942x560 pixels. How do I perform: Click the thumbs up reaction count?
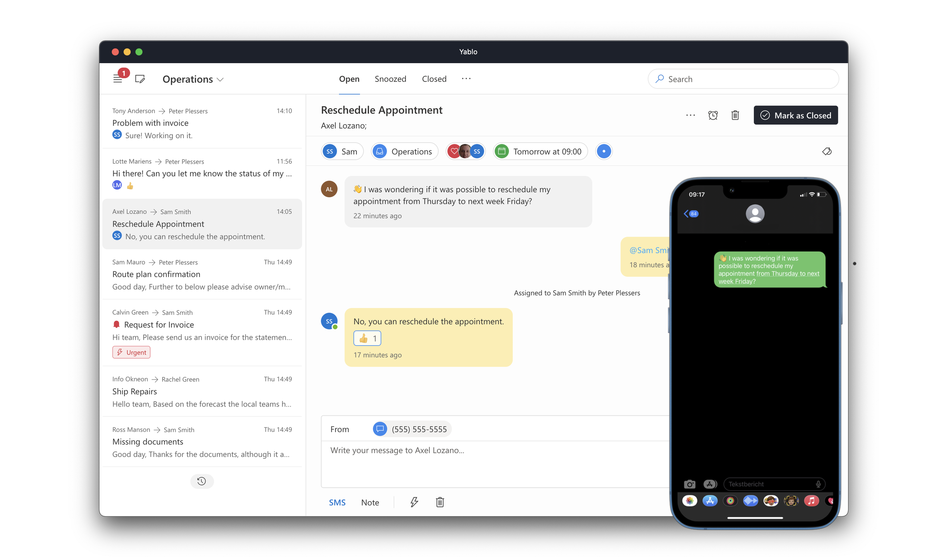367,339
